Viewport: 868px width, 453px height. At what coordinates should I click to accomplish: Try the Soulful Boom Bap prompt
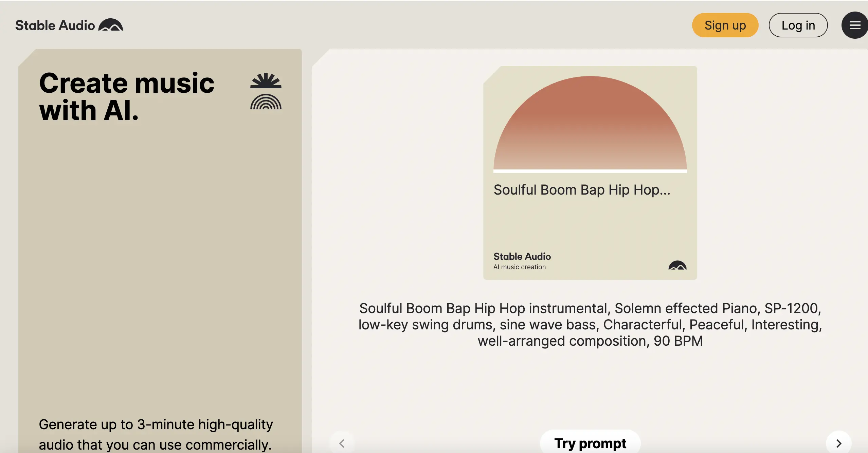click(x=590, y=443)
